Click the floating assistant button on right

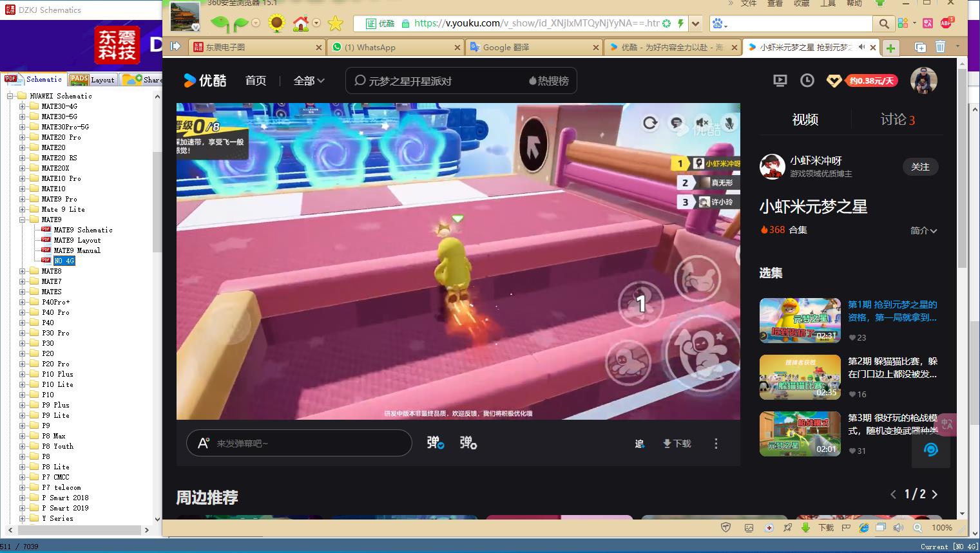[930, 449]
